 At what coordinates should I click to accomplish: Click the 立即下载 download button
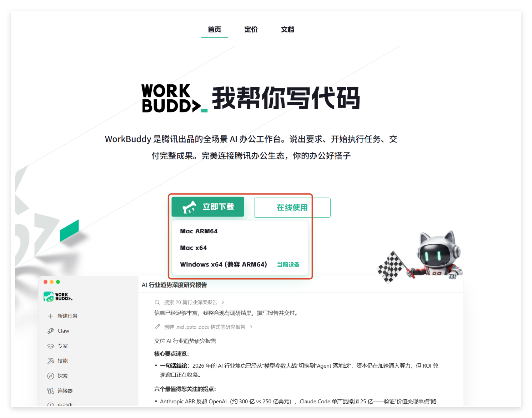tap(208, 207)
